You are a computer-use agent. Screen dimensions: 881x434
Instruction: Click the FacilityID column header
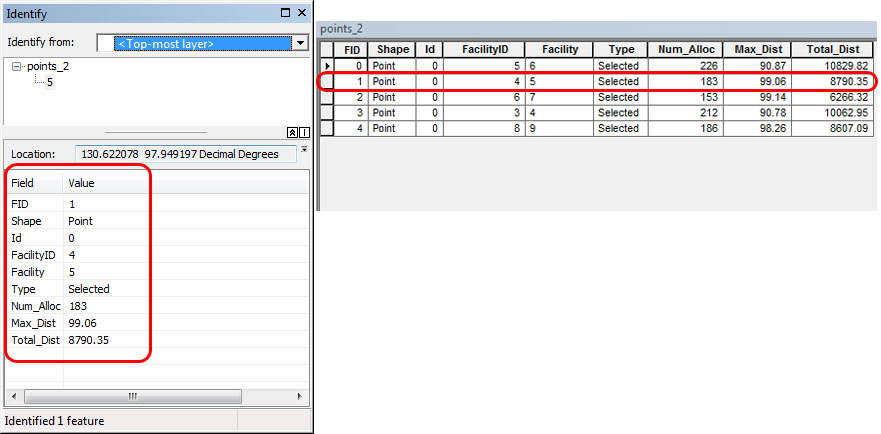click(484, 49)
